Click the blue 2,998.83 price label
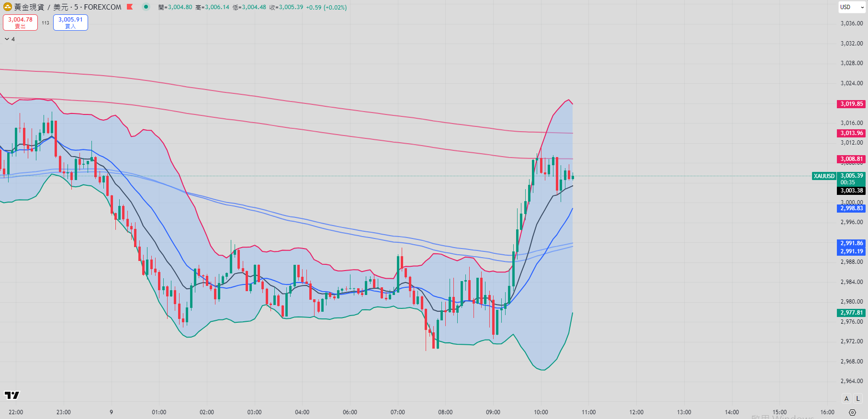868x419 pixels. (x=852, y=208)
